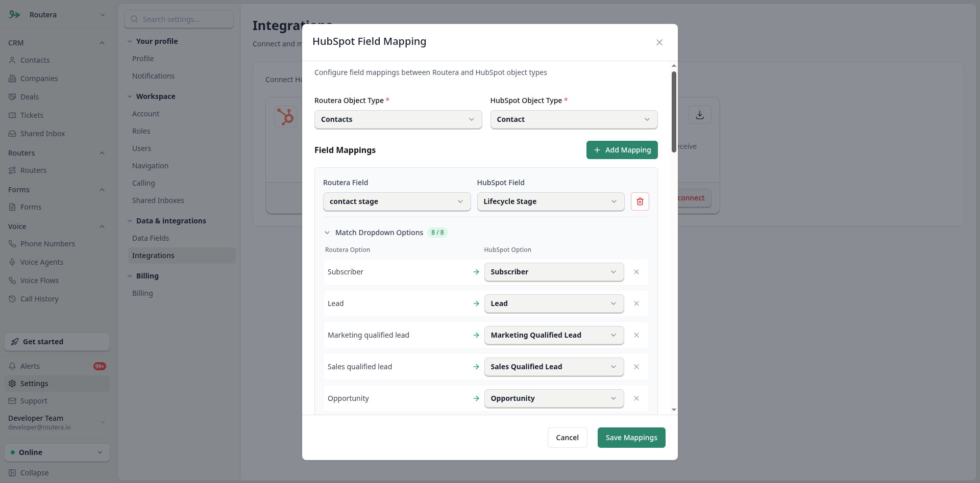
Task: Open Alerts with 99+ badge
Action: point(57,366)
